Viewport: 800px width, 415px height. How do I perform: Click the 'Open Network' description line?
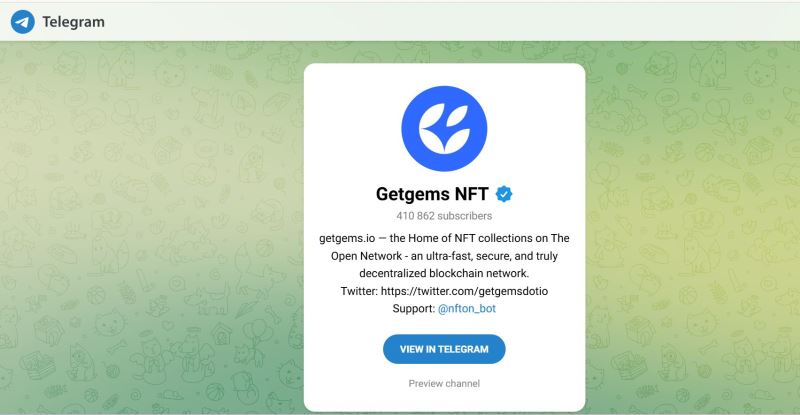[x=444, y=255]
